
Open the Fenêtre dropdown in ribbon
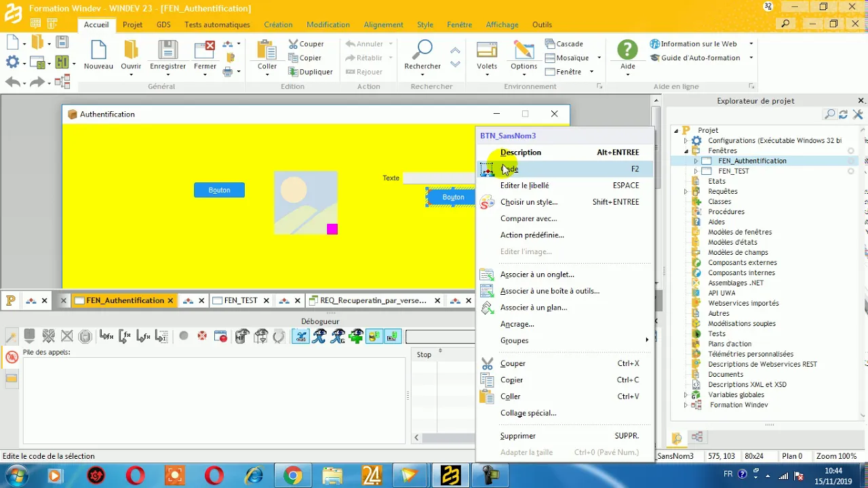(x=591, y=72)
